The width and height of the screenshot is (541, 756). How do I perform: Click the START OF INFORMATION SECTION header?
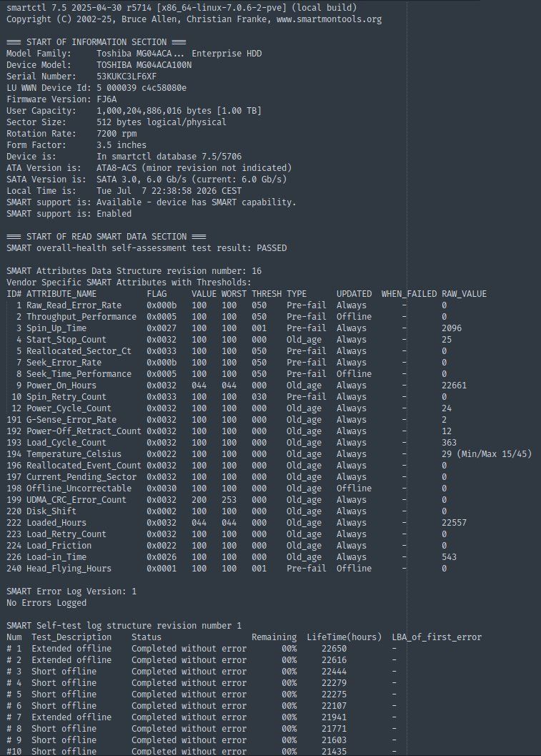click(x=96, y=42)
